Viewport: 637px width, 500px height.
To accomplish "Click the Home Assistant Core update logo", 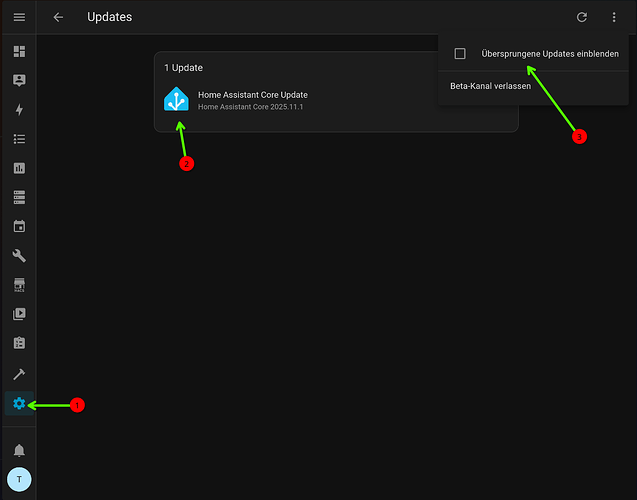I will click(x=176, y=100).
